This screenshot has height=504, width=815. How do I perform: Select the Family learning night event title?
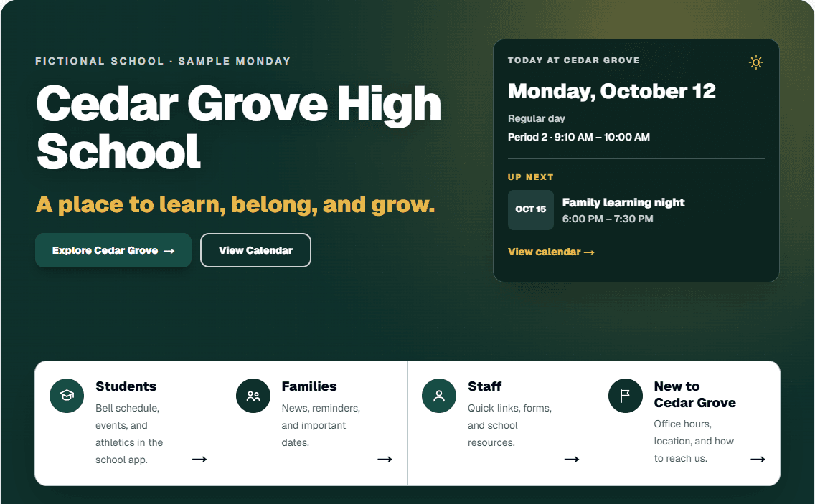(623, 202)
